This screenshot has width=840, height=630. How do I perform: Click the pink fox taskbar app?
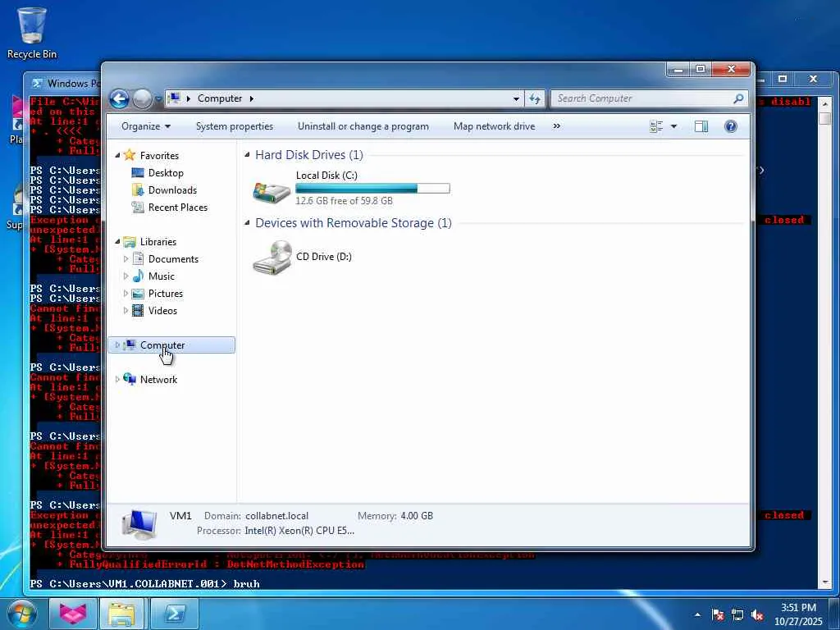(73, 614)
